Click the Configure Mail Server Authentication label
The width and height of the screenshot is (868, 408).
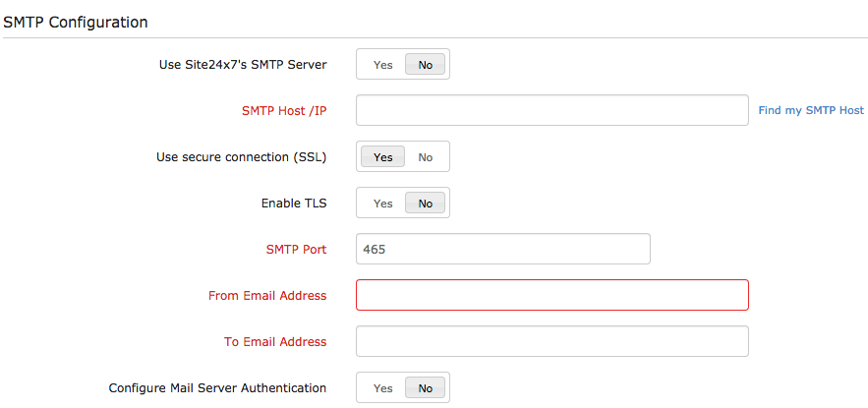217,388
